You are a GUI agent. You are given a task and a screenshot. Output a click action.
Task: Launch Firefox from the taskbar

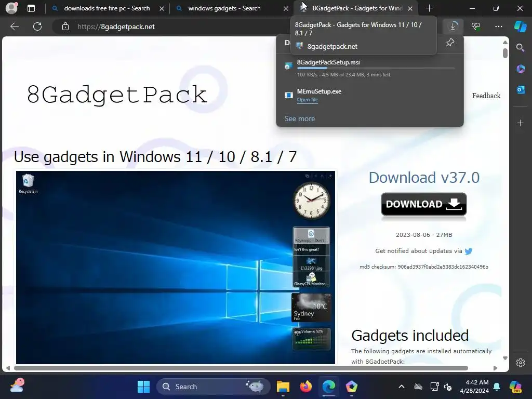306,387
